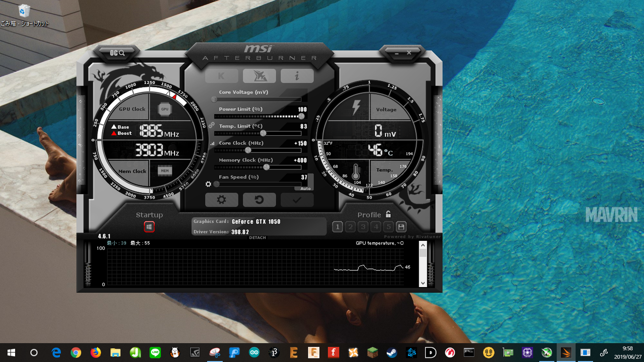Toggle Auto fan speed mode
The width and height of the screenshot is (644, 362).
[305, 189]
